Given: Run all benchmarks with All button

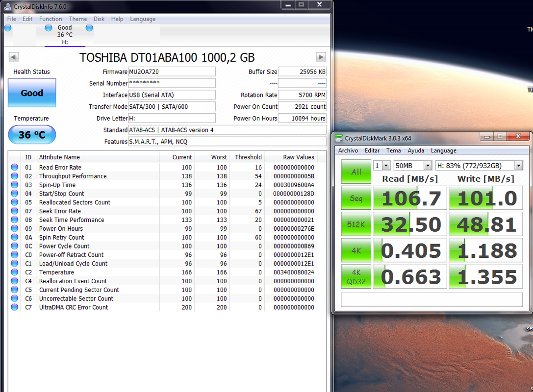Looking at the screenshot, I should coord(356,172).
